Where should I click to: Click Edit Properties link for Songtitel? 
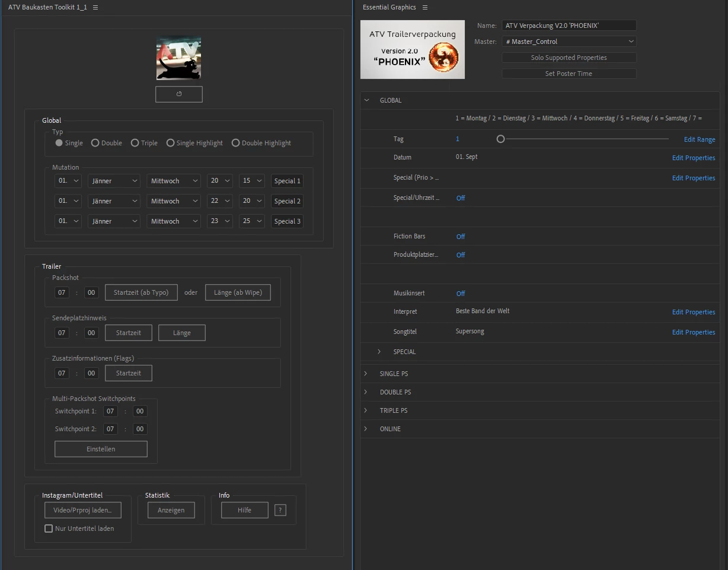coord(694,332)
